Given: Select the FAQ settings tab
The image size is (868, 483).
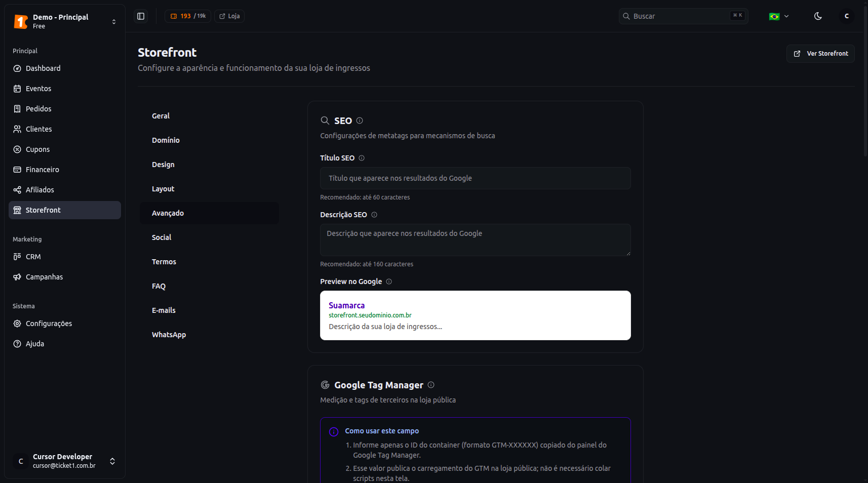Looking at the screenshot, I should pos(209,286).
